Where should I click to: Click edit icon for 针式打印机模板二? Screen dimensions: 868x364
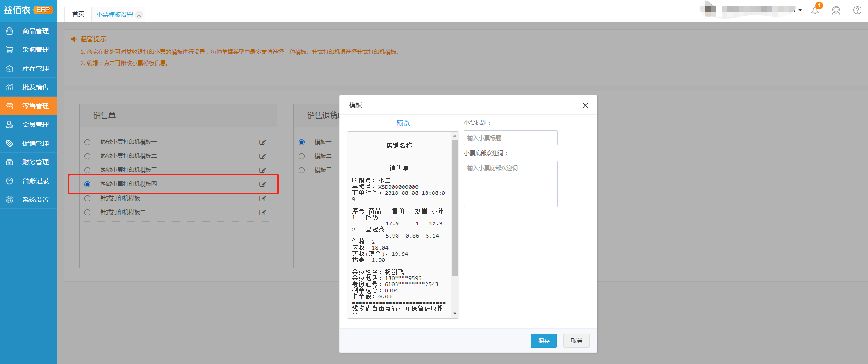[262, 212]
